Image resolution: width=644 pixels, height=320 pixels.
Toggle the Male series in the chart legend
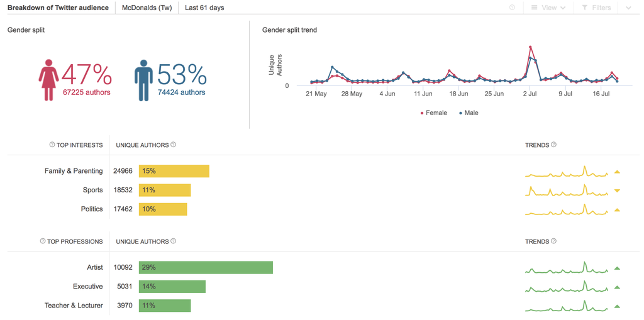point(469,113)
